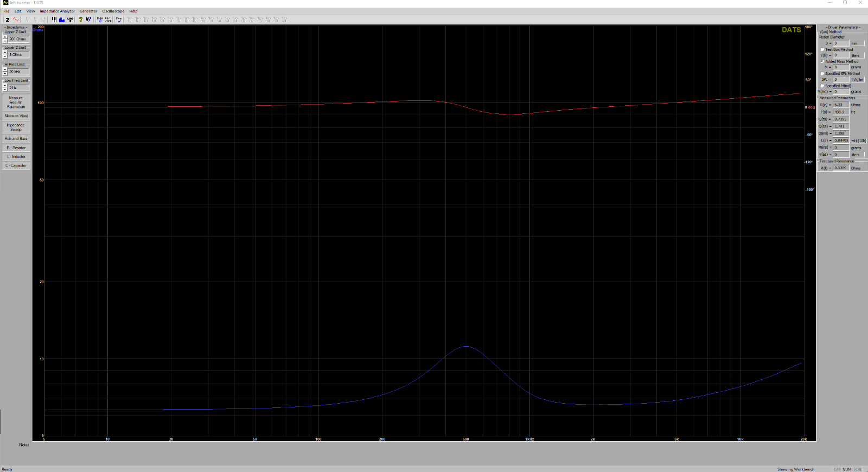Viewport: 868px width, 472px height.
Task: Raise the Hi Freq Limit with up arrow
Action: point(5,69)
